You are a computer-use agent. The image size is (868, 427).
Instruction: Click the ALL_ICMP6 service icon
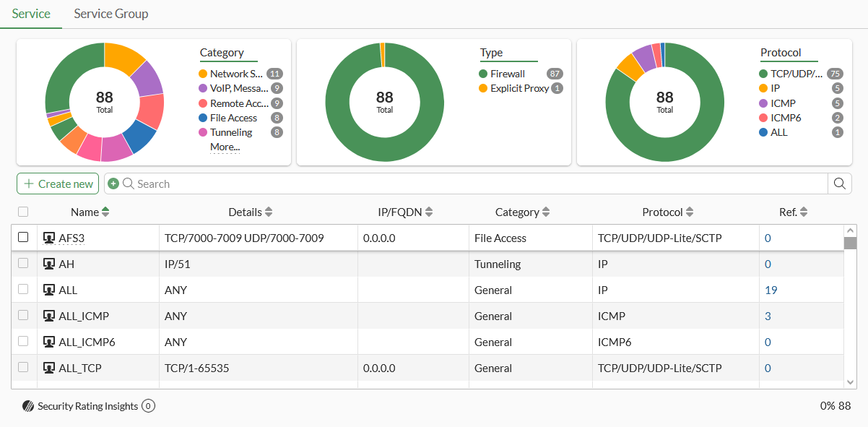[49, 342]
